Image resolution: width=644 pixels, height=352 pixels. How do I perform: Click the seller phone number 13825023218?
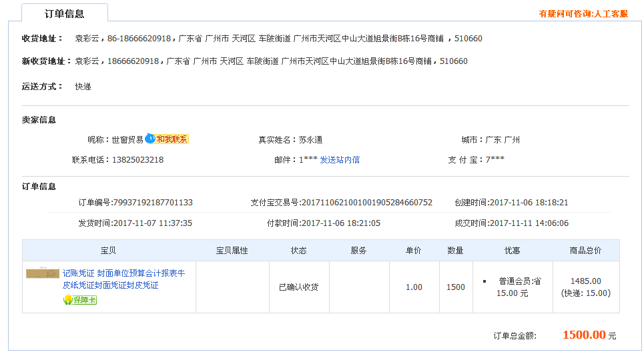click(x=137, y=160)
